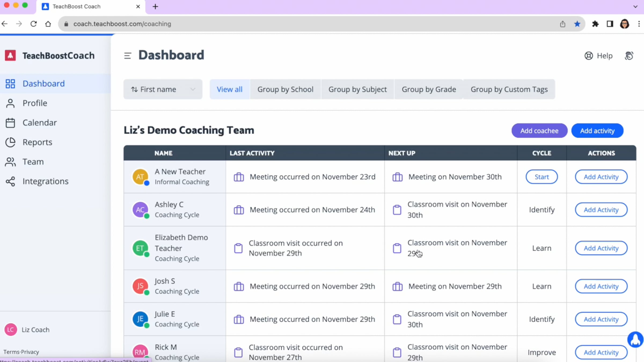Viewport: 644px width, 362px height.
Task: Open the blue chat widget bubble
Action: click(635, 339)
